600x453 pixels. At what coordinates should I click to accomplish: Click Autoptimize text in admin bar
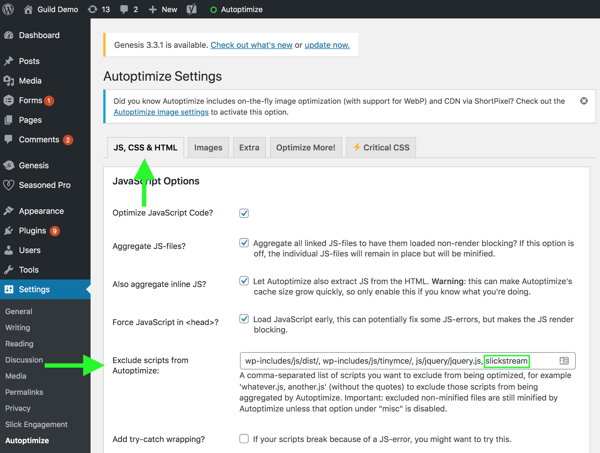pos(242,10)
